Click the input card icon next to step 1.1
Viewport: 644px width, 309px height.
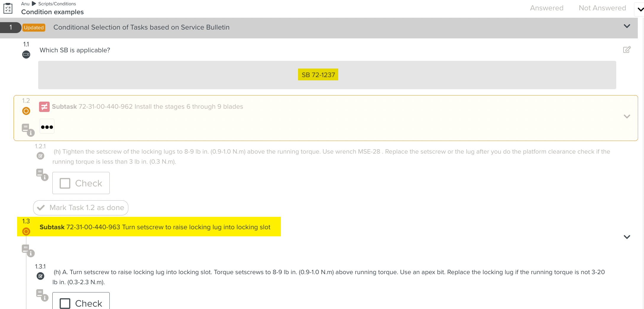coord(26,54)
